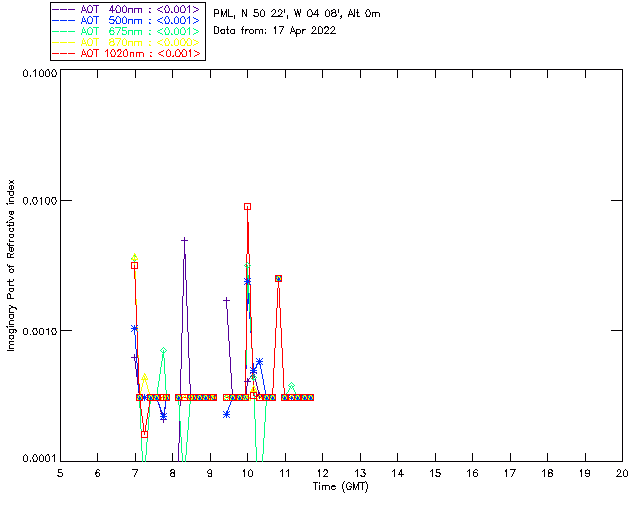Click the PML station location text
Viewport: 640px width, 512px height.
pos(297,14)
